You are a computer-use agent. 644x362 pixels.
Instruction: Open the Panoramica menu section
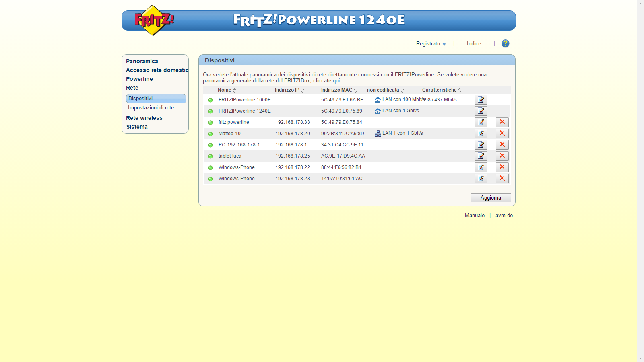[x=142, y=61]
